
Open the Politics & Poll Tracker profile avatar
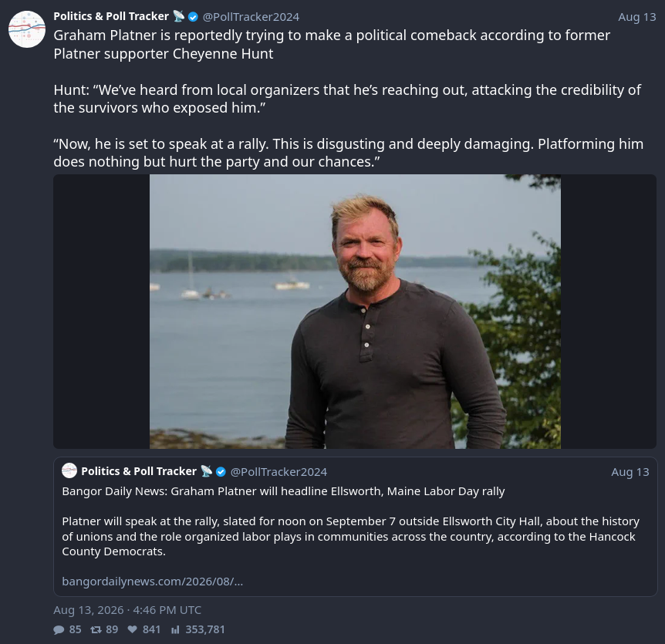tap(27, 29)
